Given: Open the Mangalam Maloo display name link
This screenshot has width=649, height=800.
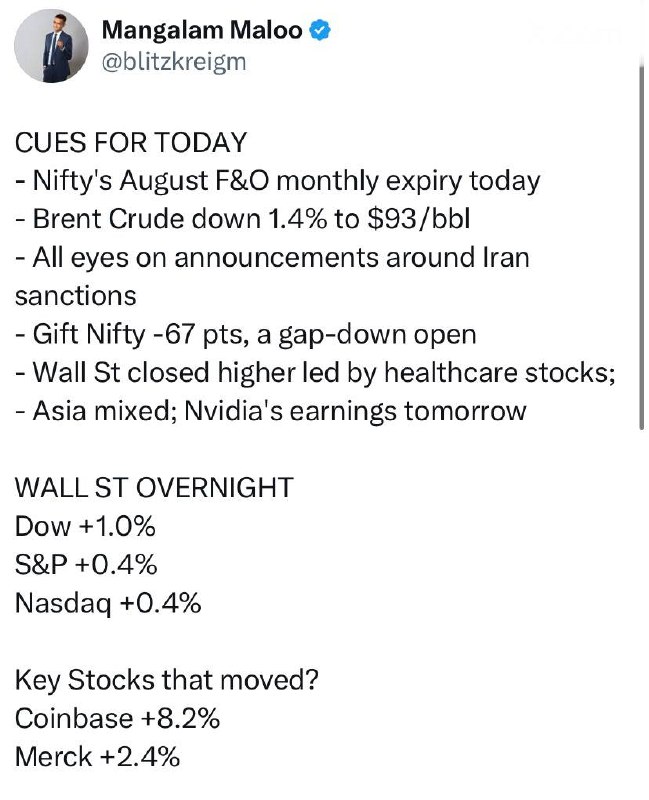Looking at the screenshot, I should click(x=202, y=30).
